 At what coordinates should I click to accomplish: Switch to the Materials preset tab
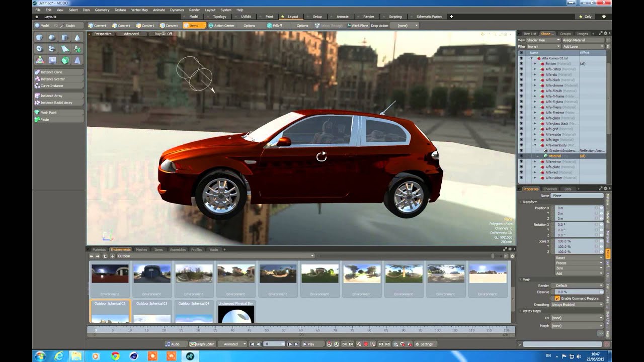[x=99, y=250]
